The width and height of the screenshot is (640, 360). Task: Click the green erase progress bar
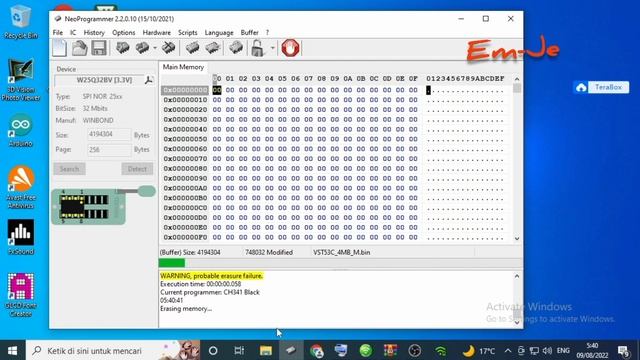point(172,263)
